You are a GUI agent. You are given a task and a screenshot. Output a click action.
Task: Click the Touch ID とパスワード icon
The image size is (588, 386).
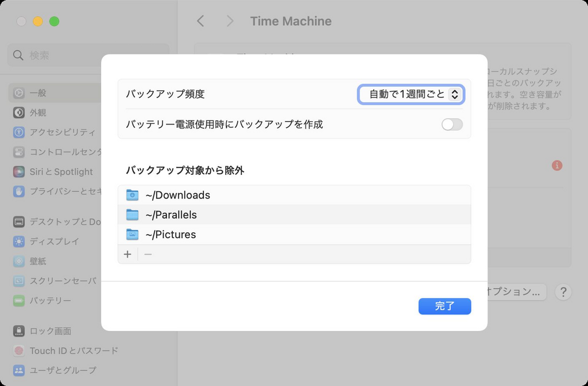(x=19, y=351)
